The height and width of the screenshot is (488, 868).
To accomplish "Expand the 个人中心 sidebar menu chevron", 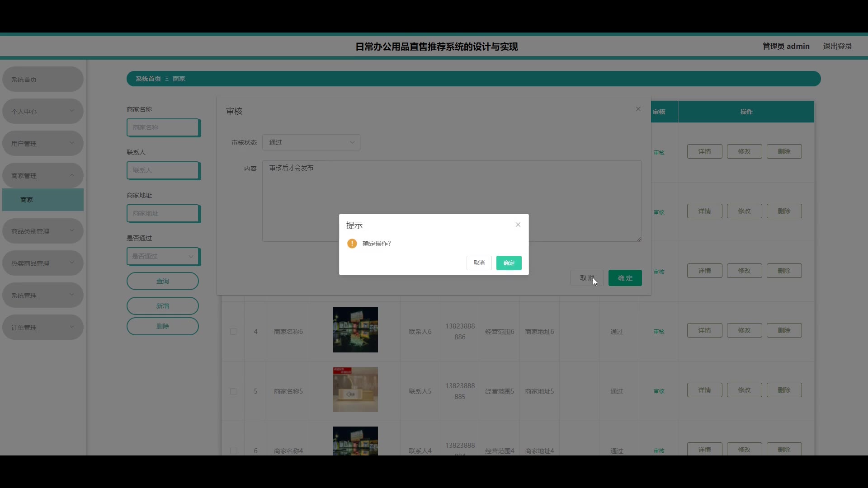I will tap(72, 111).
